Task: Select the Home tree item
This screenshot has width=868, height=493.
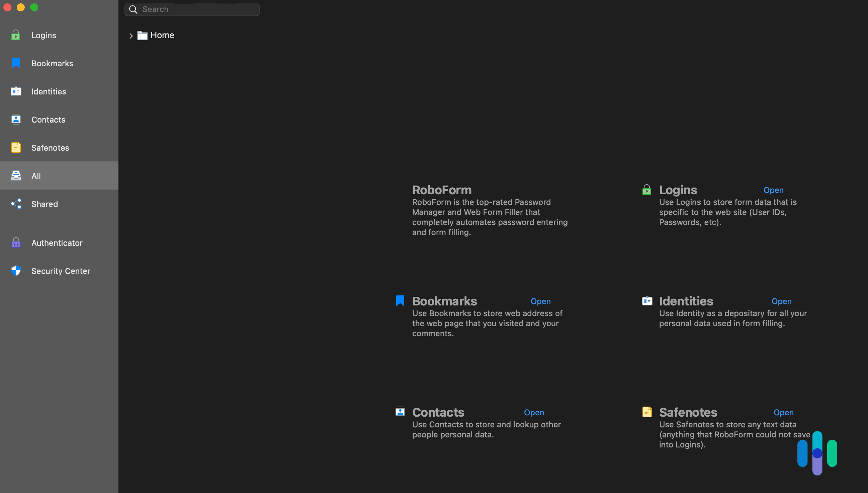Action: [162, 35]
